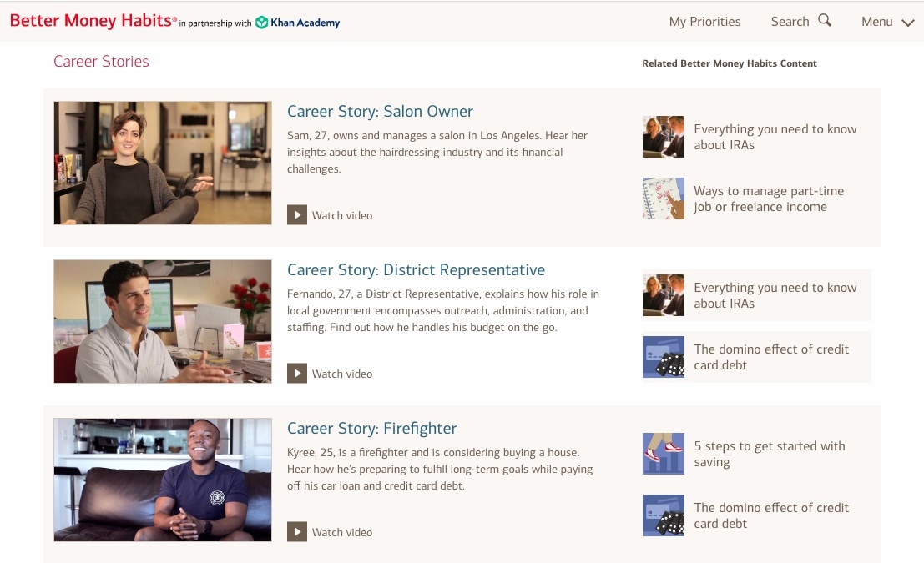Viewport: 924px width, 563px height.
Task: Click the 5 steps saving sneakers icon
Action: click(664, 454)
